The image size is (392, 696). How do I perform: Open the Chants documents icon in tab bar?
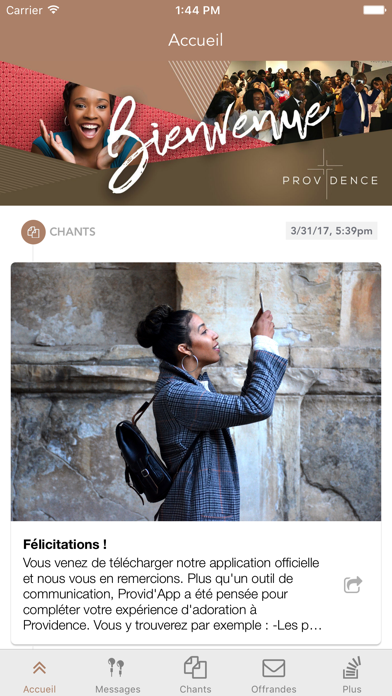tap(195, 667)
